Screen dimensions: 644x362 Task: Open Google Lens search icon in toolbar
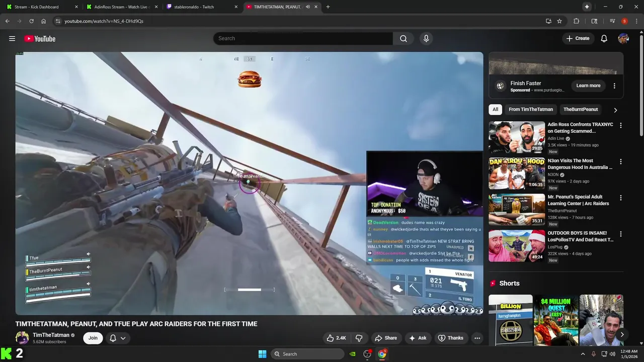[595, 21]
